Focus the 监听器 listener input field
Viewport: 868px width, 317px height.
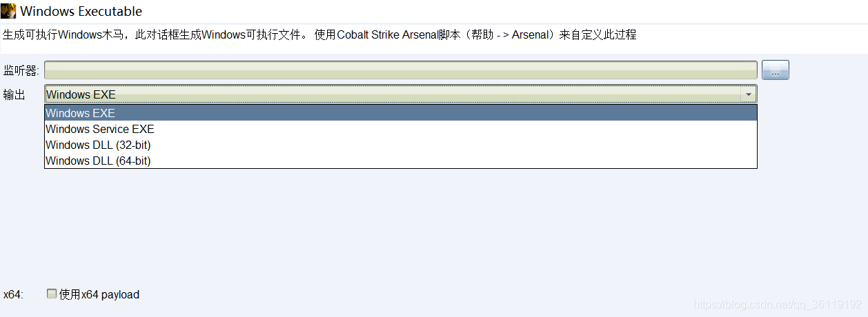(401, 70)
